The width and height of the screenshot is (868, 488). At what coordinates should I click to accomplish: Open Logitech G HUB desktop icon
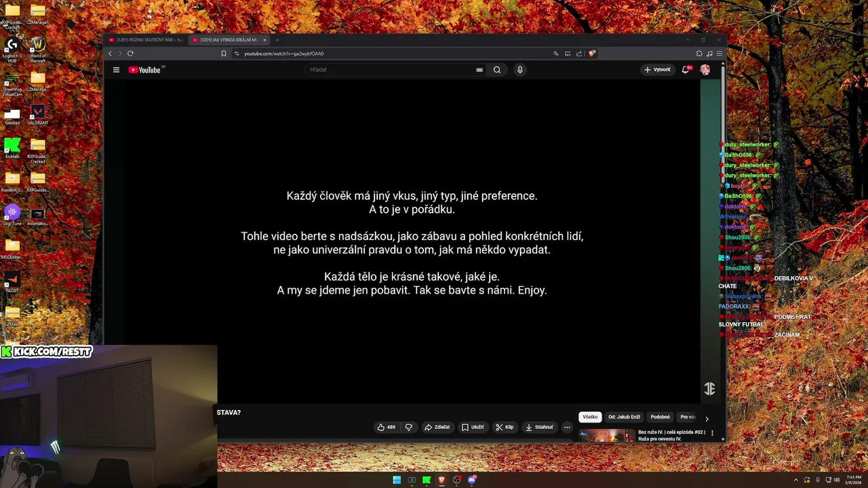pos(12,49)
